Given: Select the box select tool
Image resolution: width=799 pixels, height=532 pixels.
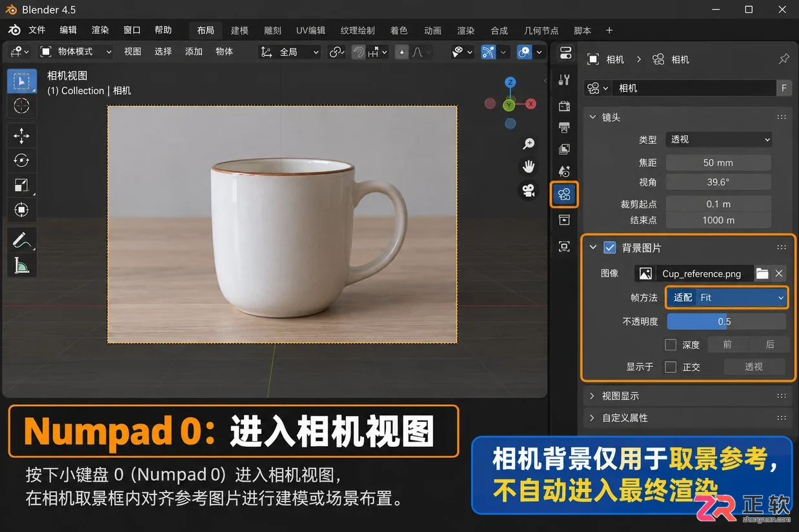Looking at the screenshot, I should click(x=22, y=81).
